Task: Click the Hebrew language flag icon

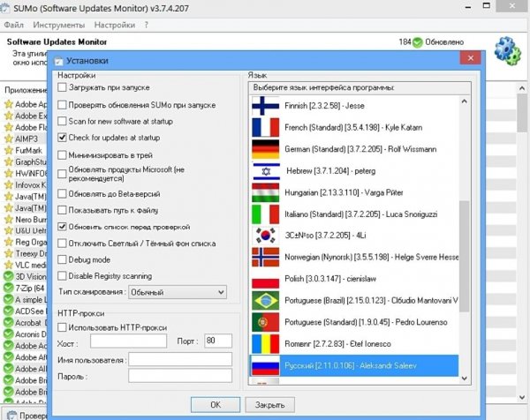Action: coord(267,171)
